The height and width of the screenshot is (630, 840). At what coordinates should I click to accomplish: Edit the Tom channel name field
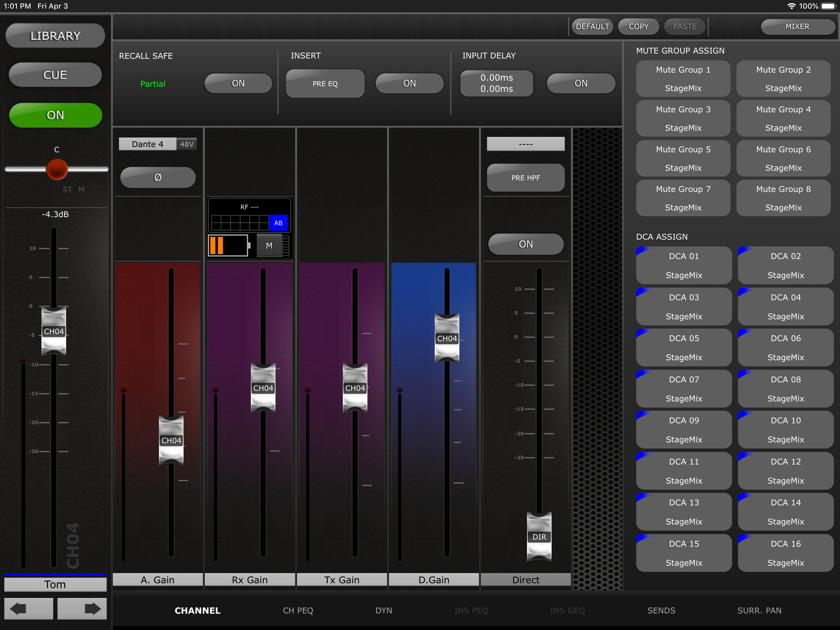pyautogui.click(x=55, y=584)
